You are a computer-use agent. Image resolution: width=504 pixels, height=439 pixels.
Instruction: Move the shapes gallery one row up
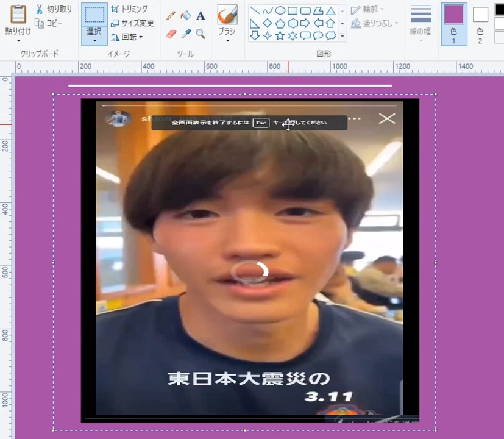pyautogui.click(x=343, y=11)
